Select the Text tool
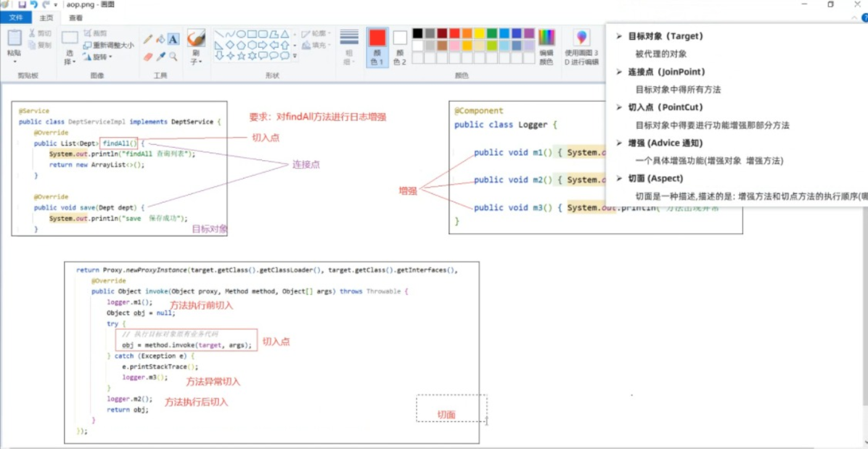This screenshot has height=449, width=868. coord(174,39)
